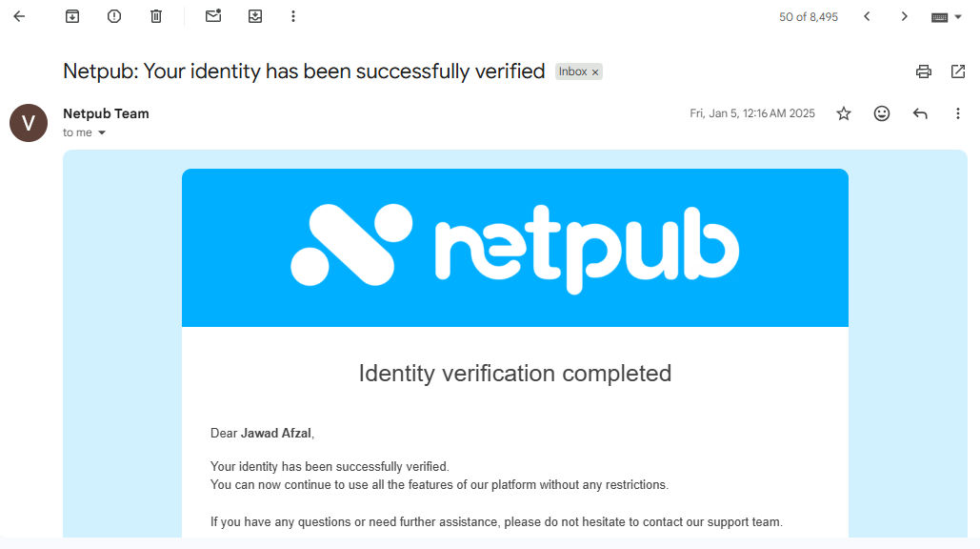Go to the newer email arrow
This screenshot has height=549, width=980.
(867, 16)
